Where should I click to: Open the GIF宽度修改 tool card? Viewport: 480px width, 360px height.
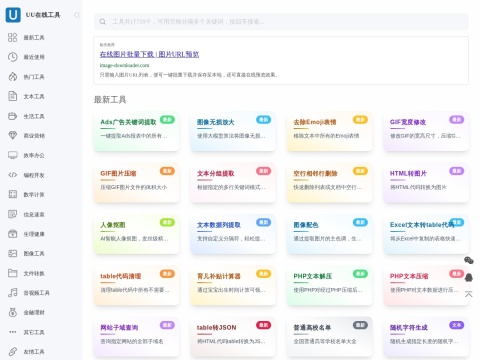click(x=426, y=131)
